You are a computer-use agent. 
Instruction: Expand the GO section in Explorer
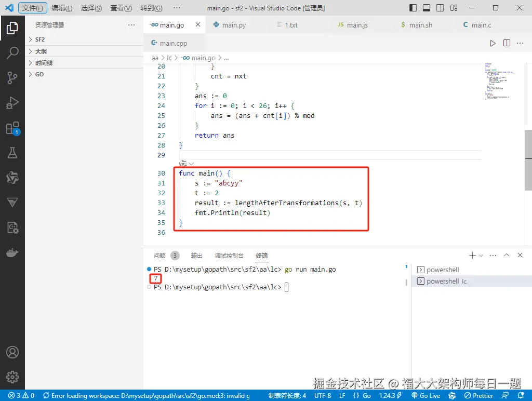84,74
